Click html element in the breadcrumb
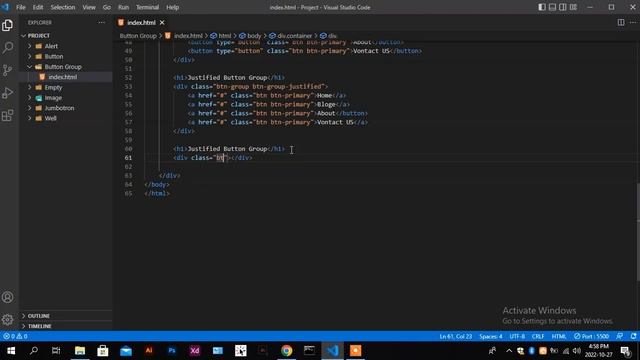640x360 pixels. (x=224, y=36)
